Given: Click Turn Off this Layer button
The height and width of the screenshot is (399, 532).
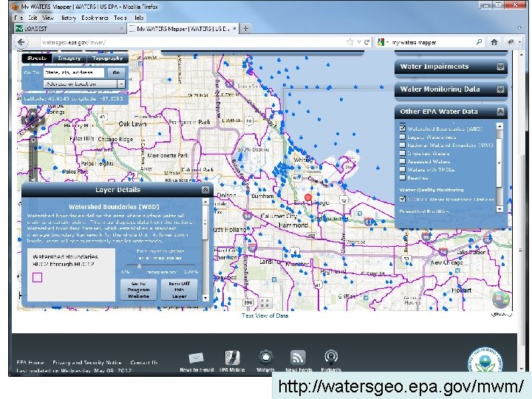Looking at the screenshot, I should coord(179,290).
